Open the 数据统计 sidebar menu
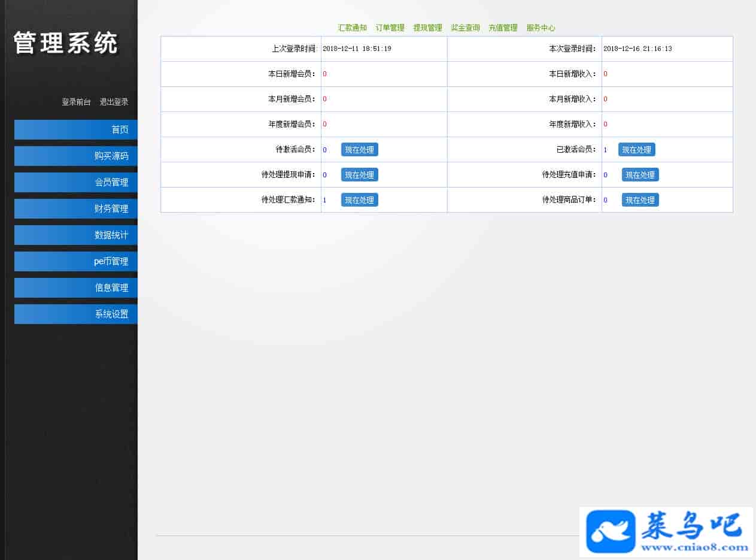This screenshot has height=560, width=756. coord(76,235)
